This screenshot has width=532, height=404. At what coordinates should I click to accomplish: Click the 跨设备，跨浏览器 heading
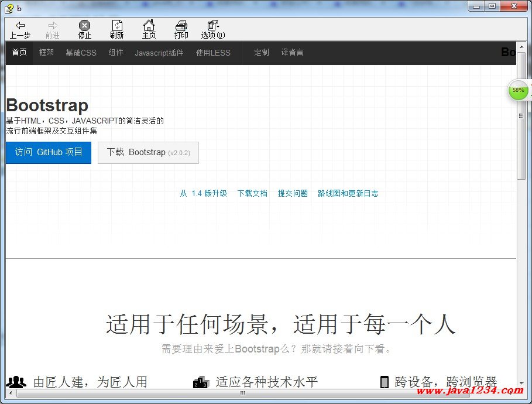[x=446, y=382]
